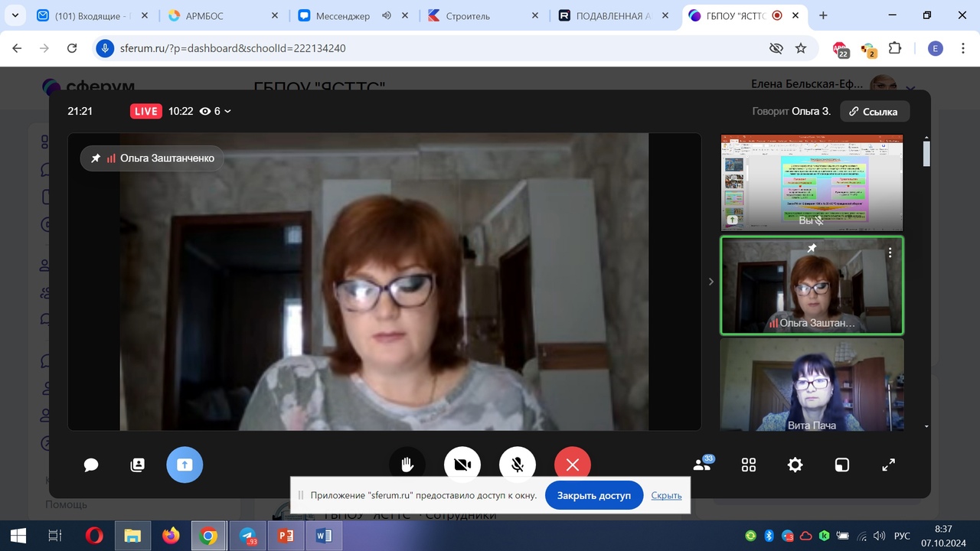Click the Закрыть доступ button
The height and width of the screenshot is (551, 980).
click(x=593, y=495)
